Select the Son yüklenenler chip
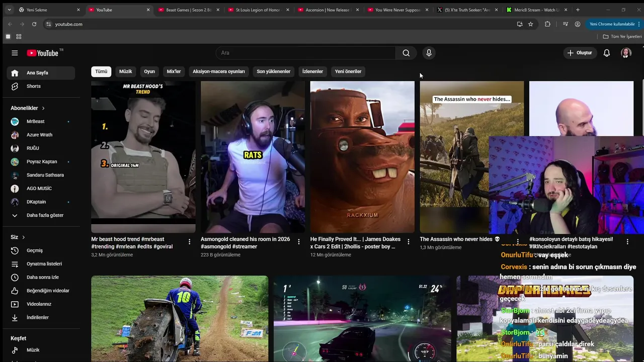Image resolution: width=644 pixels, height=362 pixels. (274, 71)
